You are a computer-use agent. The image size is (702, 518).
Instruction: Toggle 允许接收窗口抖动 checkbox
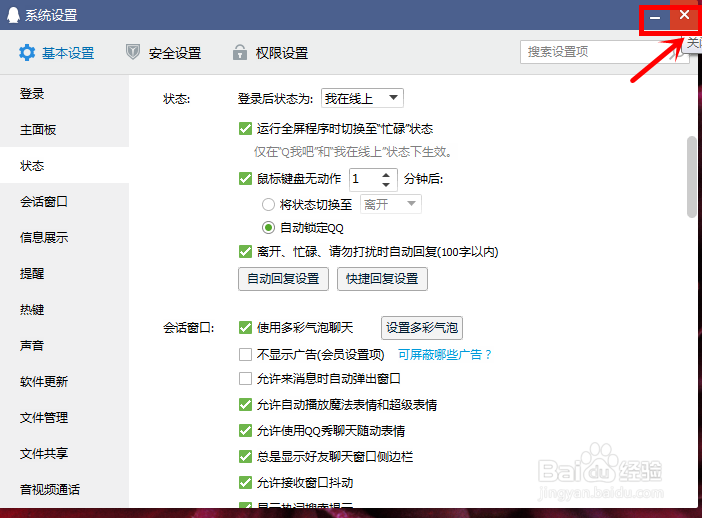(x=245, y=483)
